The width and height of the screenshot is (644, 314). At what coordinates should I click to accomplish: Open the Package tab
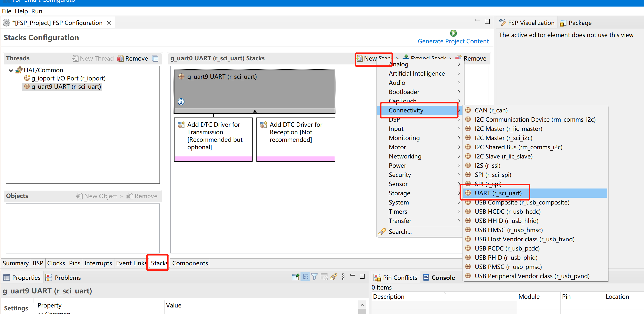[x=576, y=23]
